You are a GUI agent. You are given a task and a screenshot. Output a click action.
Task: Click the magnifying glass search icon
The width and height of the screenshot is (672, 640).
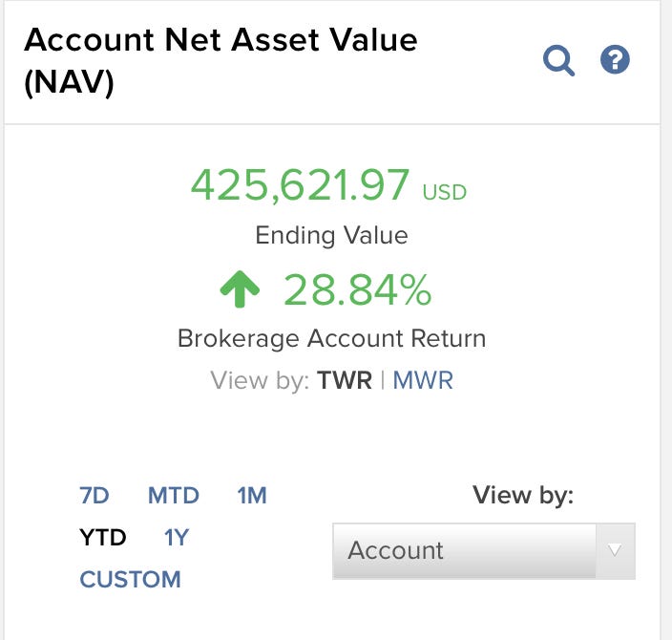pos(558,61)
